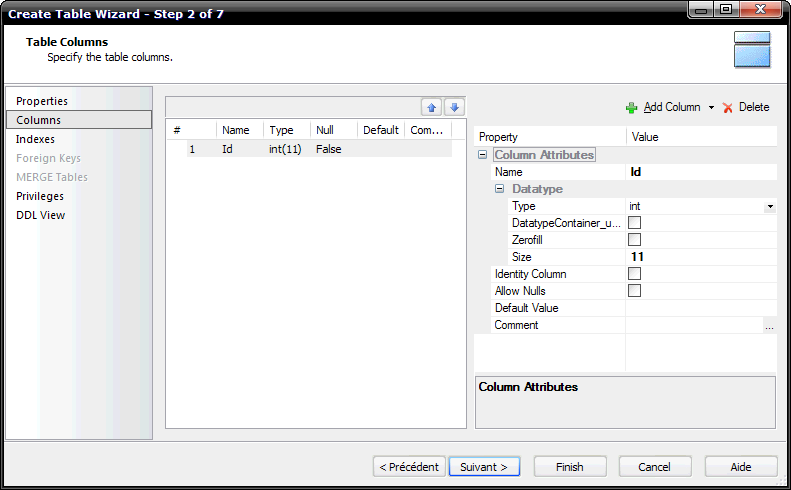
Task: Open the Comment ellipsis editor button
Action: [769, 326]
